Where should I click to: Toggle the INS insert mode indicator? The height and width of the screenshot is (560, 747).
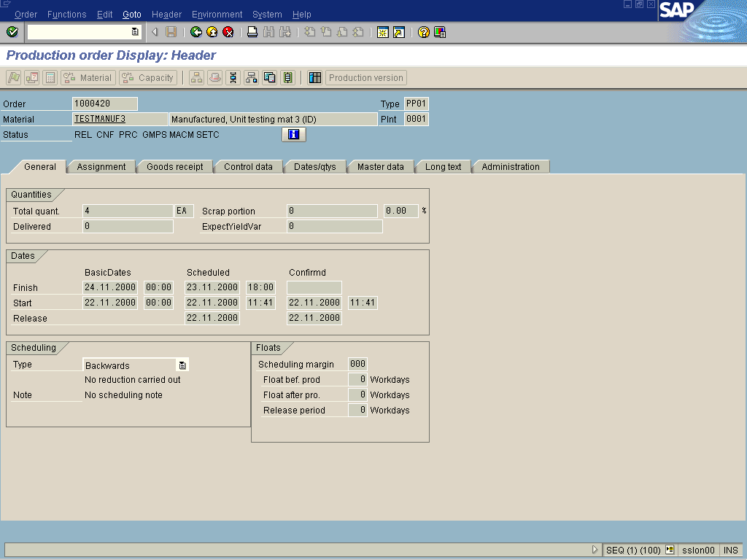(x=730, y=551)
